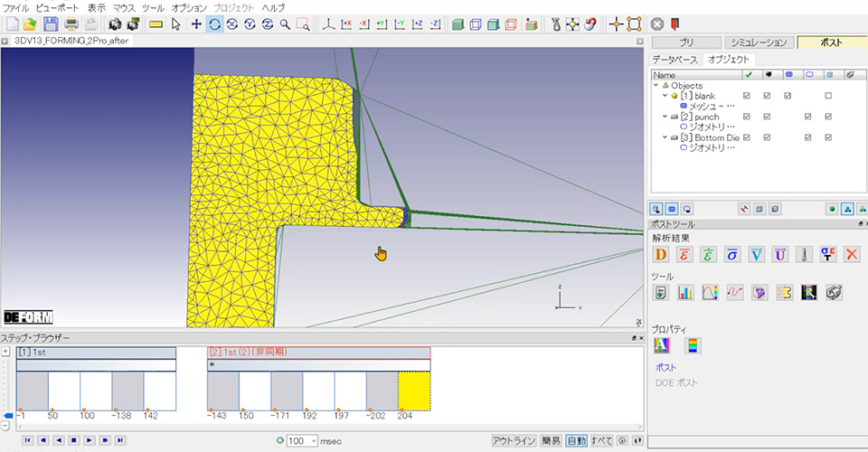Click the ポスト link under properties
Screen dimensions: 868x452
click(666, 367)
